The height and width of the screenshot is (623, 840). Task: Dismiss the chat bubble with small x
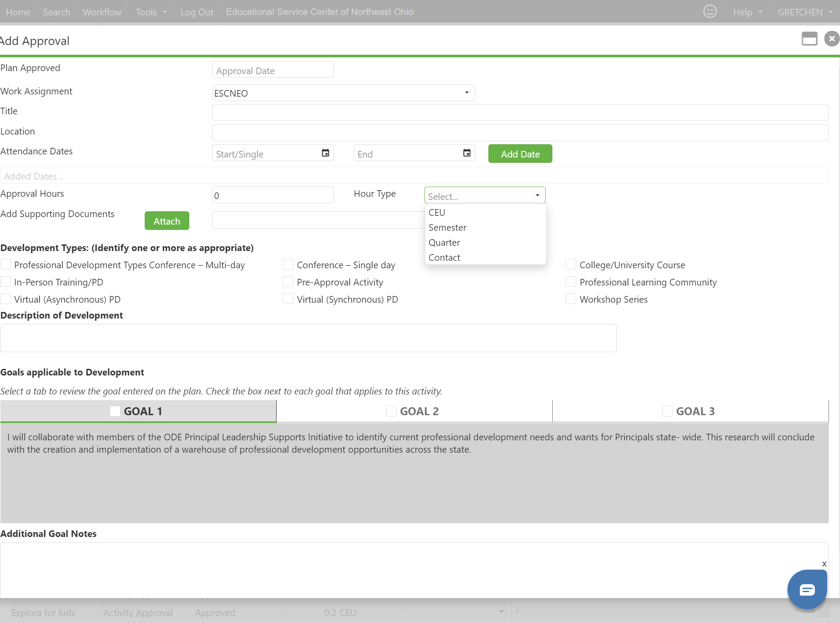824,564
